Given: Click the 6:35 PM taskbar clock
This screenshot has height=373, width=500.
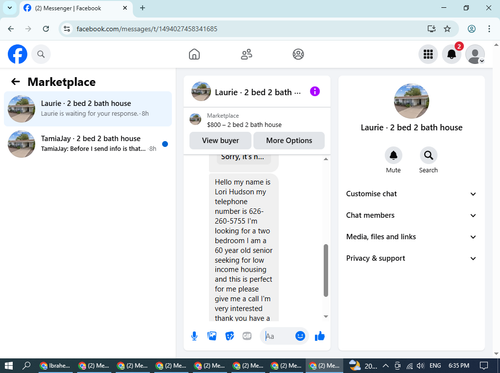Looking at the screenshot, I should point(459,366).
